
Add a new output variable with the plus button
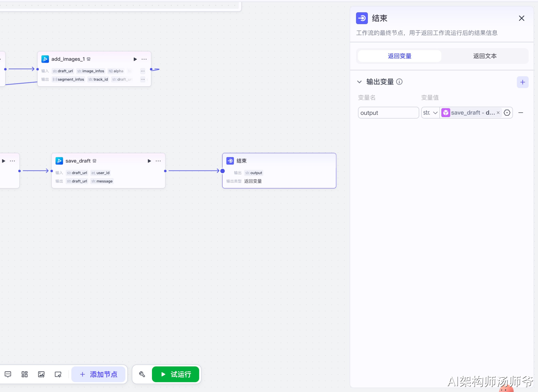[523, 82]
